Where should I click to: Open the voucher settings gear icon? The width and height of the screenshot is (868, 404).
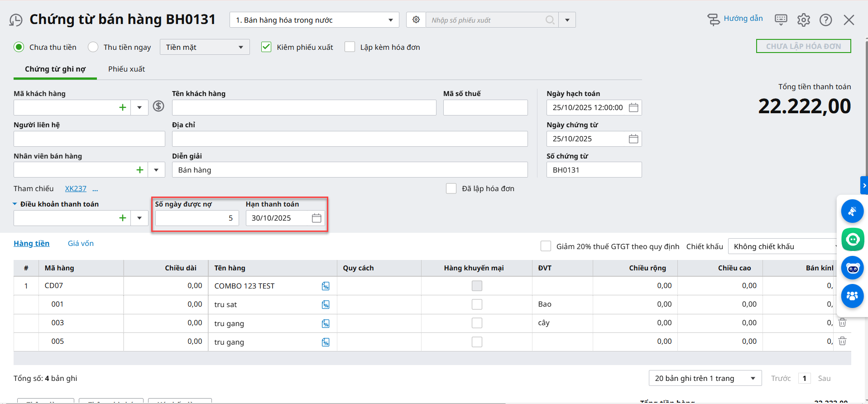tap(416, 20)
